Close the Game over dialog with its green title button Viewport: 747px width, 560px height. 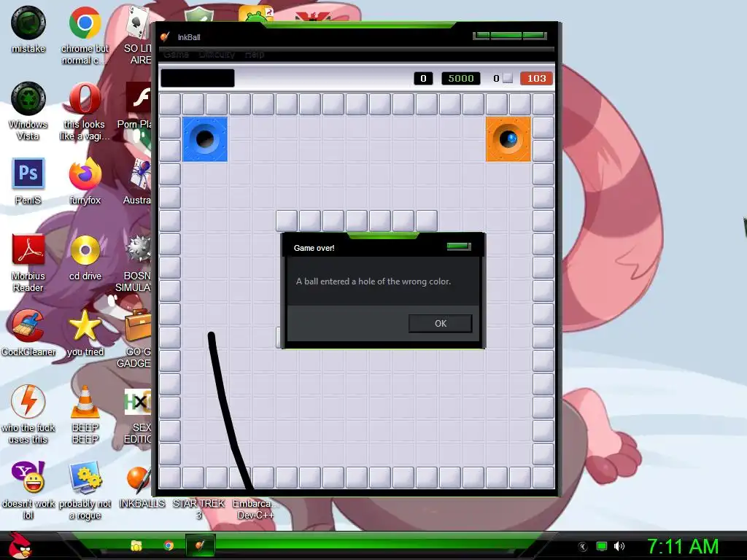458,246
